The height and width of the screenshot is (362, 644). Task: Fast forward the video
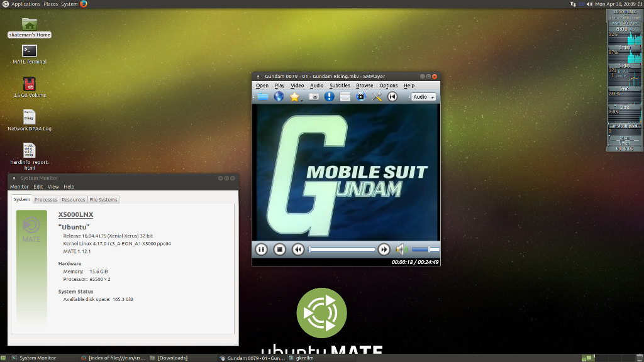(384, 249)
